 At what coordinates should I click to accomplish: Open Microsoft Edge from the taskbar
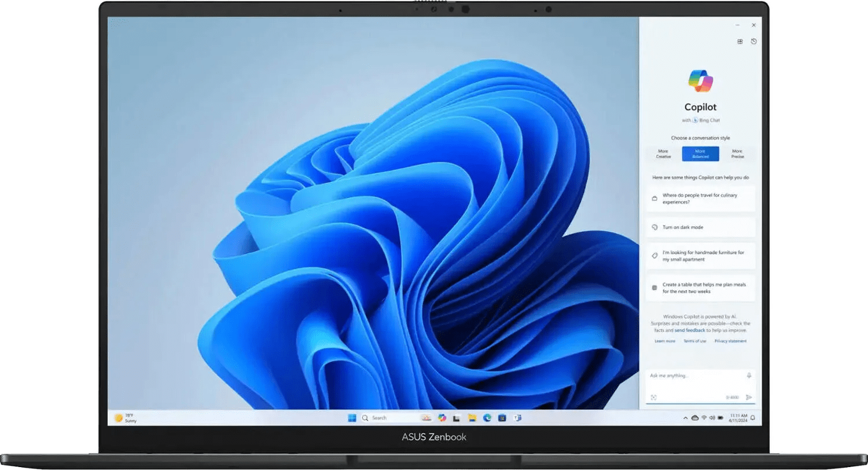[487, 418]
